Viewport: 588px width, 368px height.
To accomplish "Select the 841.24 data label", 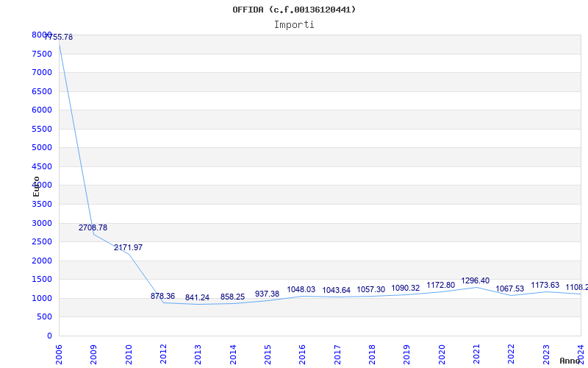I will [197, 297].
